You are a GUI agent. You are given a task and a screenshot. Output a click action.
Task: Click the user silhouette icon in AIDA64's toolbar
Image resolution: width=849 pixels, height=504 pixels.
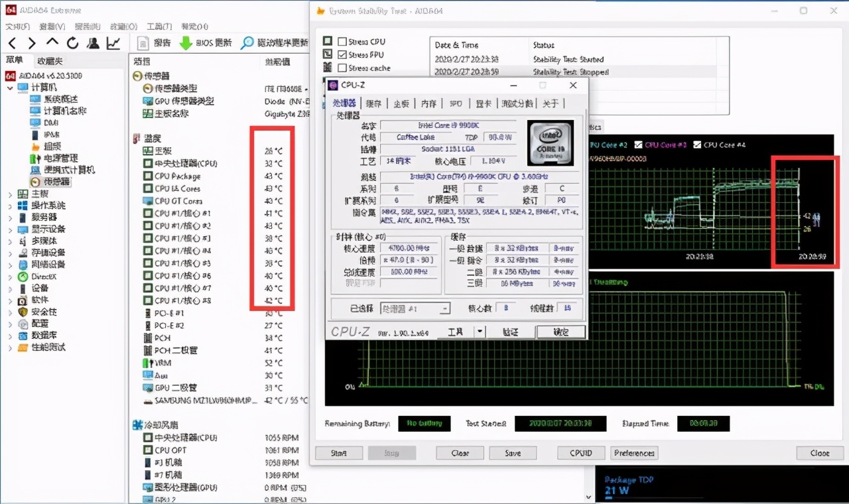pyautogui.click(x=93, y=43)
